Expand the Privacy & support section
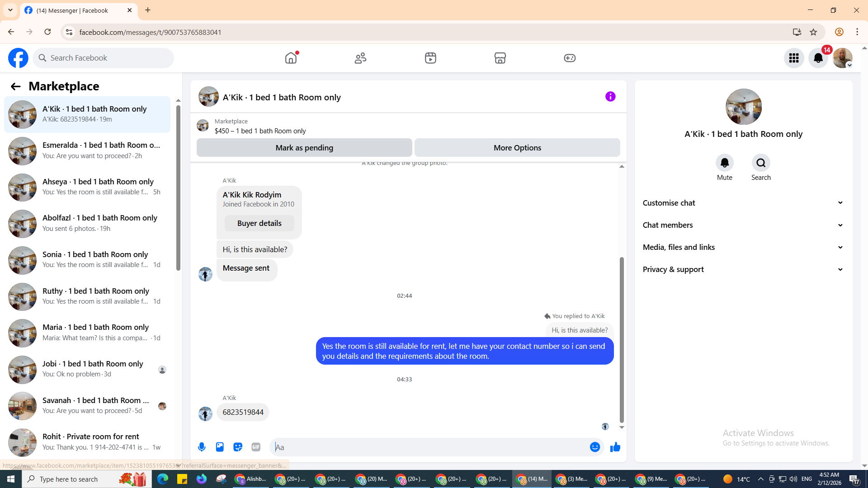 (743, 269)
